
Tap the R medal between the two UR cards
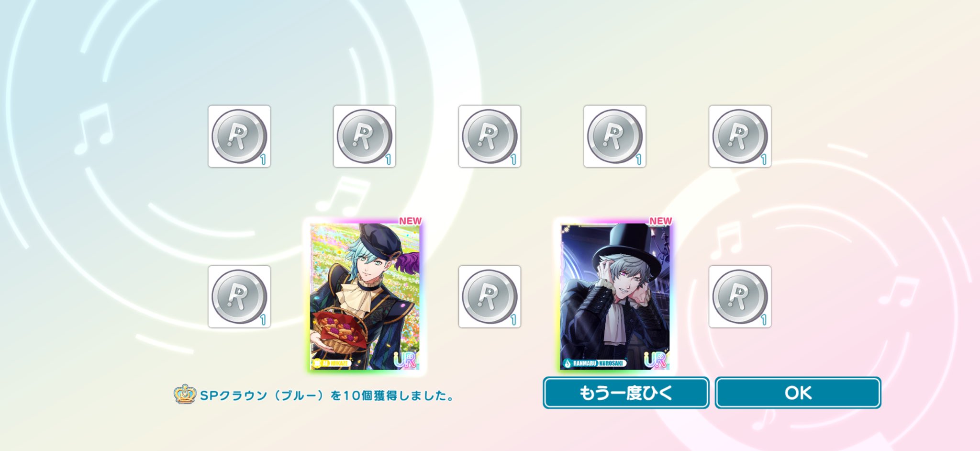[x=490, y=297]
